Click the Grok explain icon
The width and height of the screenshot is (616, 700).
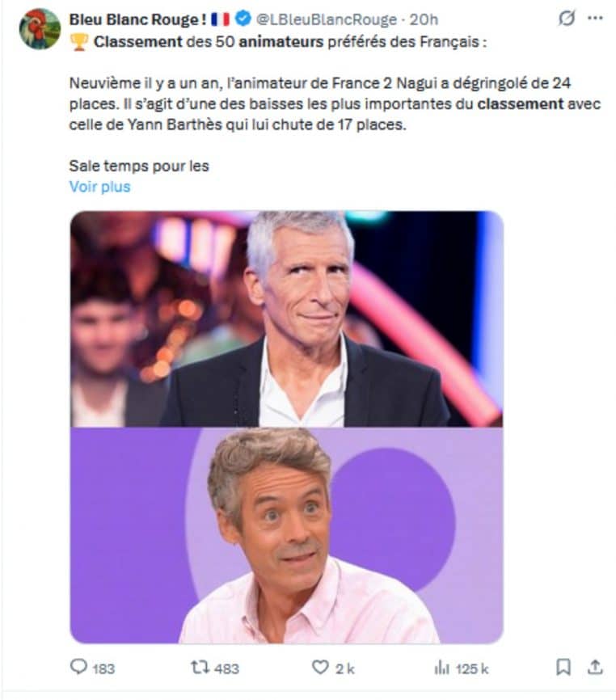point(567,19)
